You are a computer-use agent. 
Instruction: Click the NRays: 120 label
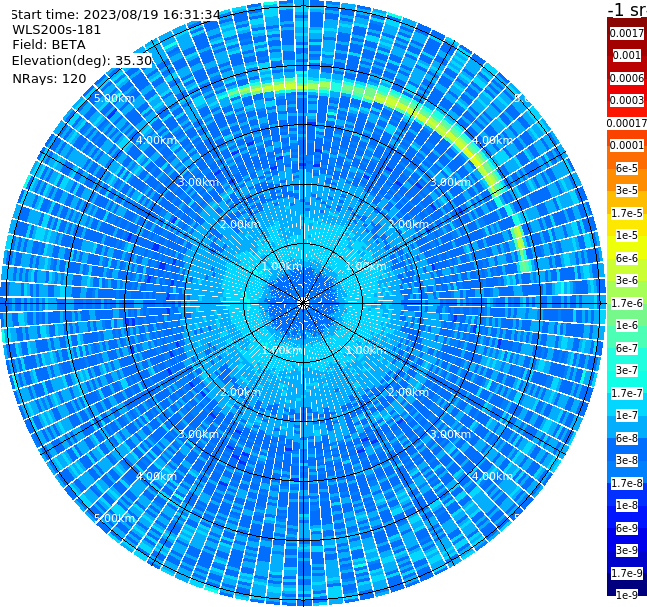click(x=49, y=78)
